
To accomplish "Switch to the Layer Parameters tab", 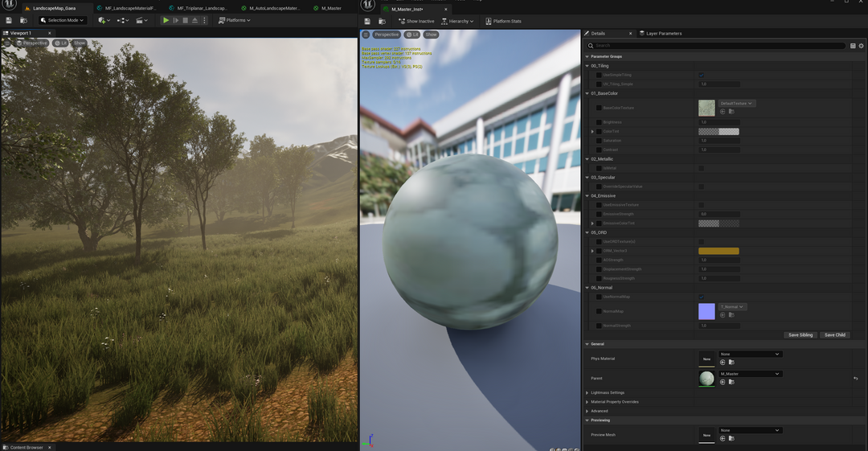I will pyautogui.click(x=663, y=34).
